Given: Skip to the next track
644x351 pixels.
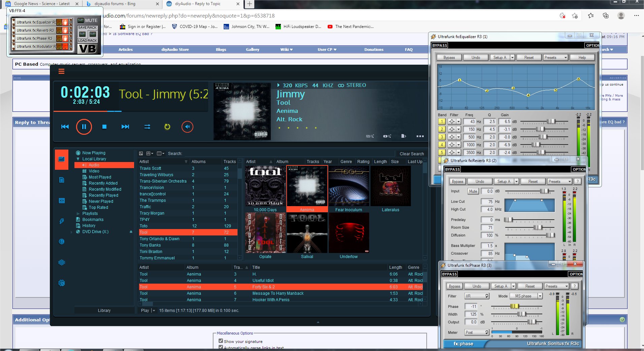Looking at the screenshot, I should point(125,127).
